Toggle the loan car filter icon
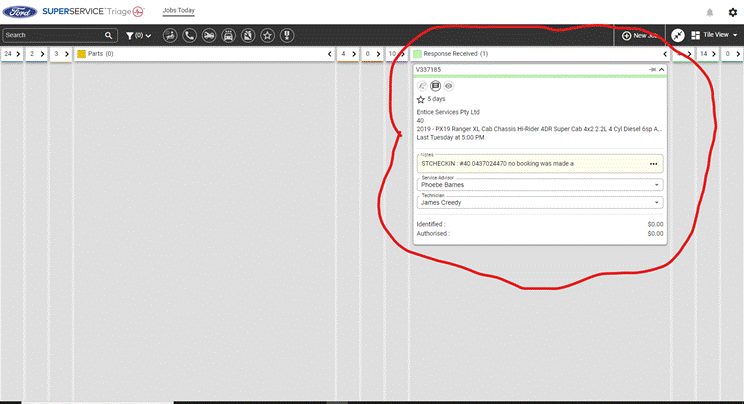 tap(228, 36)
